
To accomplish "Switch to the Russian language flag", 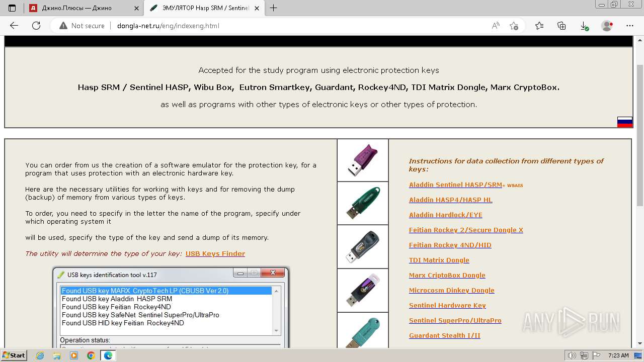I will [625, 122].
